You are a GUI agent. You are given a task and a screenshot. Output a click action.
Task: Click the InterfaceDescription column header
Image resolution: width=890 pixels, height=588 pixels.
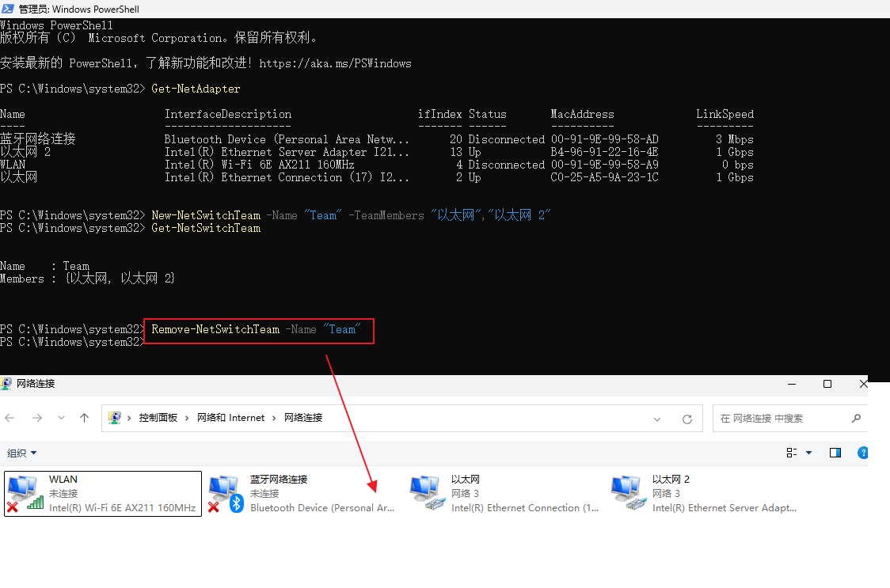coord(227,114)
